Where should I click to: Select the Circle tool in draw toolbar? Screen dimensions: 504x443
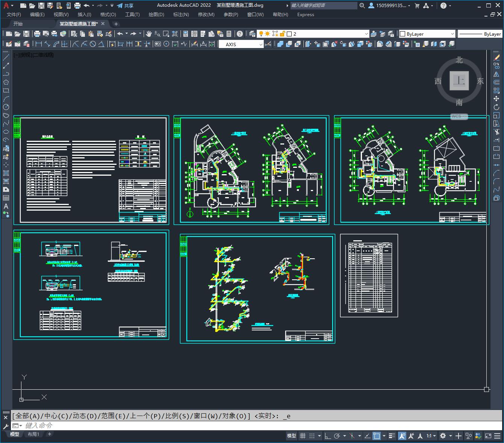click(6, 107)
